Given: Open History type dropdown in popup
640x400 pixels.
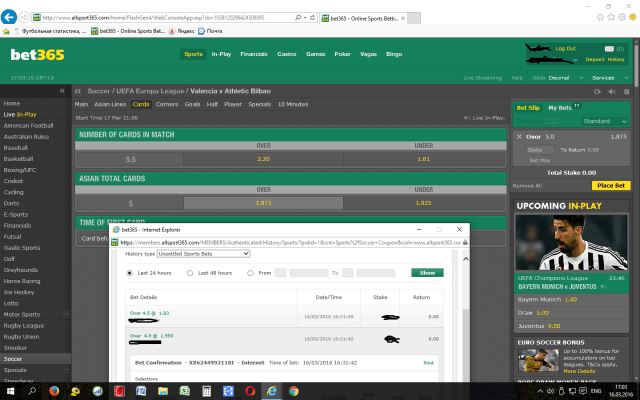Looking at the screenshot, I should point(203,253).
